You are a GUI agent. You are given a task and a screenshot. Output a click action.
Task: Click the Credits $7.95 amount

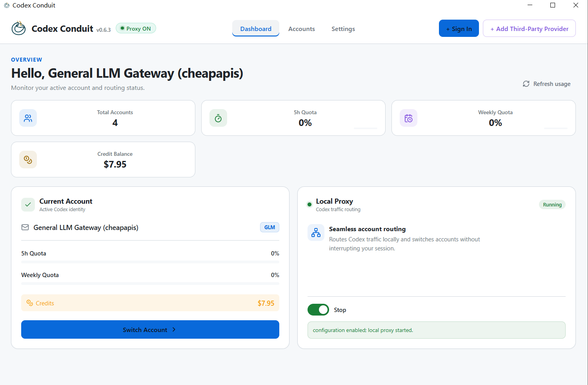pyautogui.click(x=266, y=303)
